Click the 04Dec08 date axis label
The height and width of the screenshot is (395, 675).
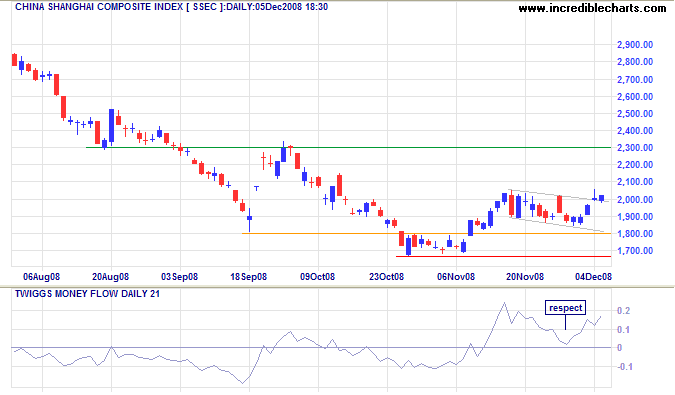tap(593, 277)
